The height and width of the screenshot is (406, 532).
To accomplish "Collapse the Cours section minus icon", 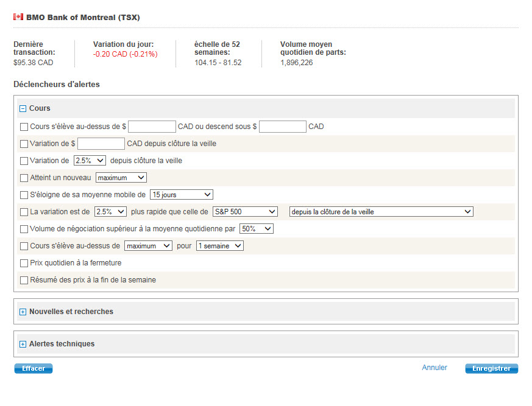I will [x=23, y=109].
